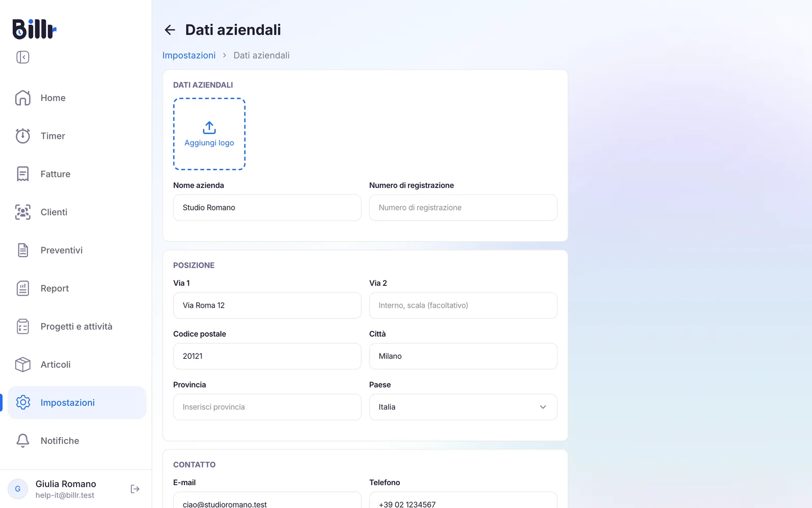Click the Via 1 field with Via Roma 12

(267, 305)
